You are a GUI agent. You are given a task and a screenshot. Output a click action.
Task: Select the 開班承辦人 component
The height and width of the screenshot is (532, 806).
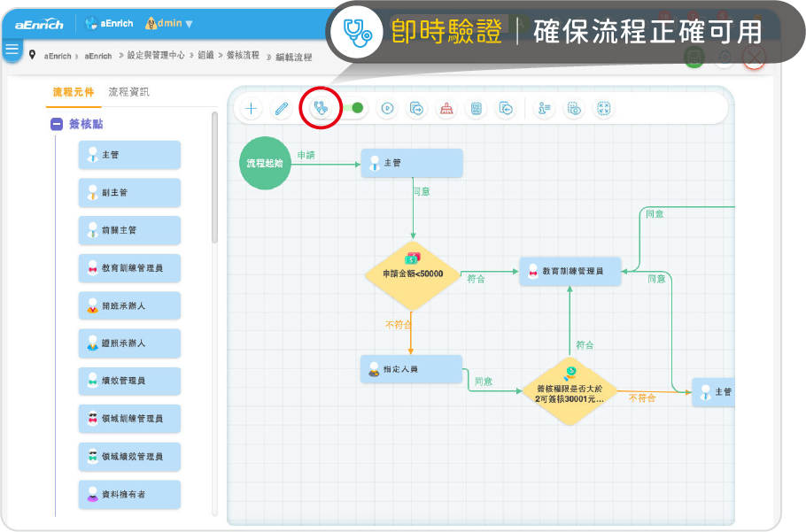pos(129,305)
